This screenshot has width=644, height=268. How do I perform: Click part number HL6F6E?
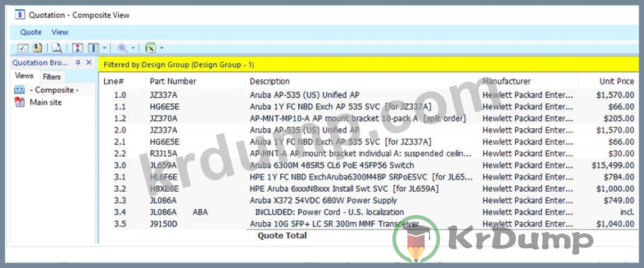pos(163,177)
